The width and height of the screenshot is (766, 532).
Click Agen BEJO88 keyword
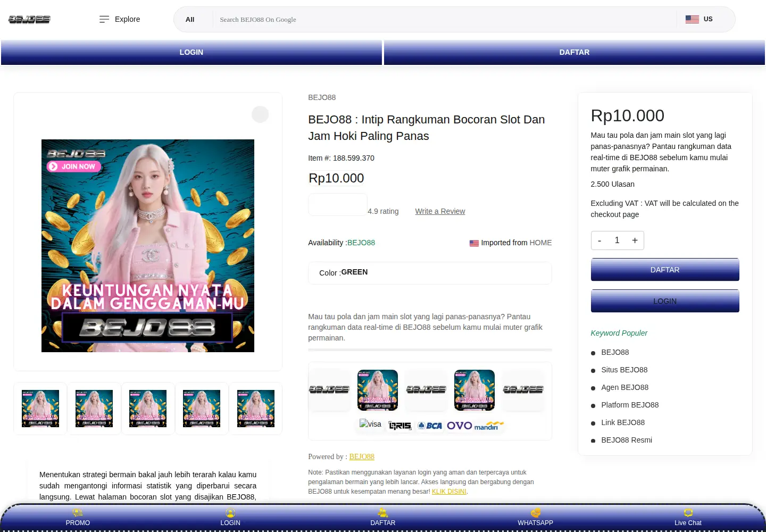point(625,387)
